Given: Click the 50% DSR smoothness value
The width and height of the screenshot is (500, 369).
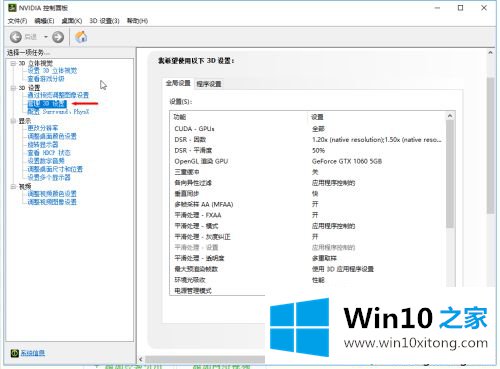Looking at the screenshot, I should [x=318, y=150].
